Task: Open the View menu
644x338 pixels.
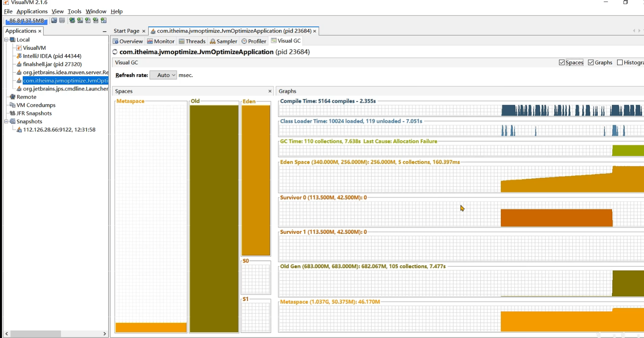Action: (57, 11)
